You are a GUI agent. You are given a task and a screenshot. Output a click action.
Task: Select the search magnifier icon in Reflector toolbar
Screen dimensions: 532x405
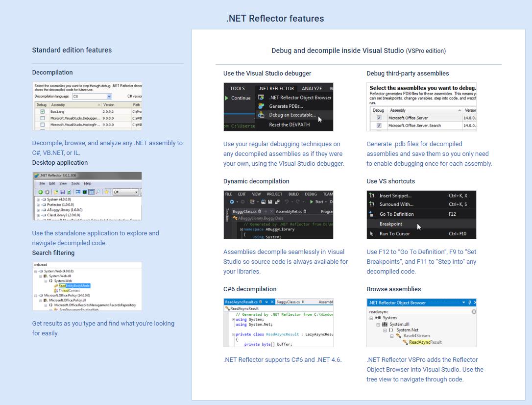coord(98,191)
